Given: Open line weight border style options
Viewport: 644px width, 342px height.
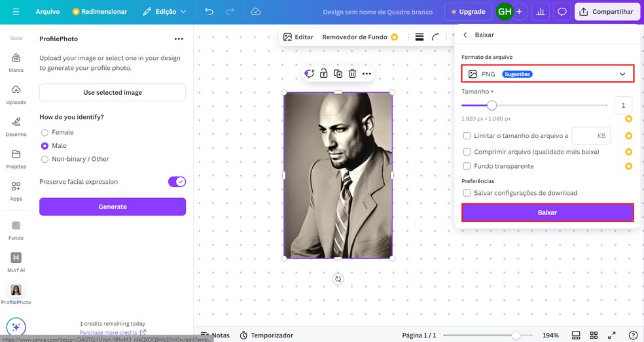Looking at the screenshot, I should [x=420, y=37].
